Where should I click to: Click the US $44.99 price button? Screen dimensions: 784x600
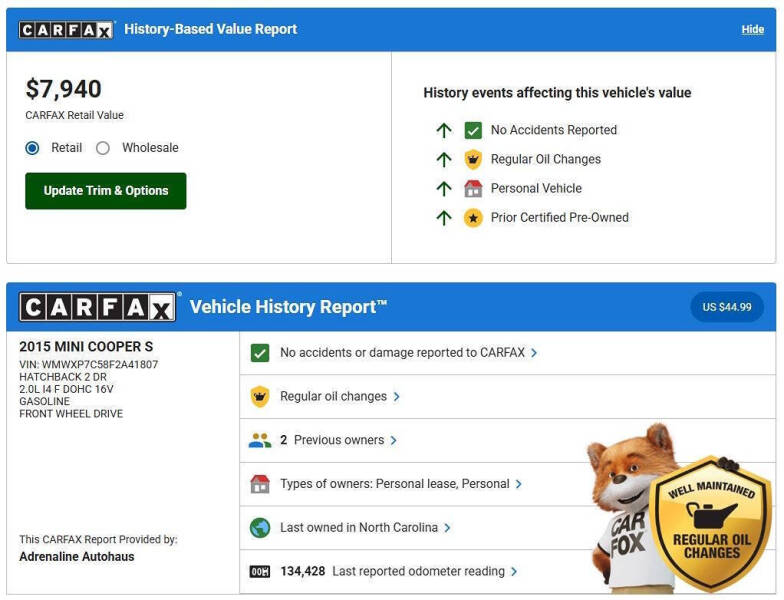(727, 307)
